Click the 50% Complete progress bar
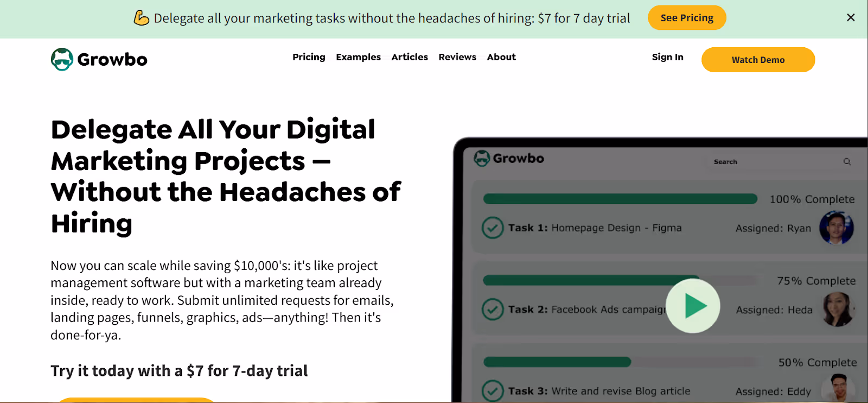 point(620,362)
